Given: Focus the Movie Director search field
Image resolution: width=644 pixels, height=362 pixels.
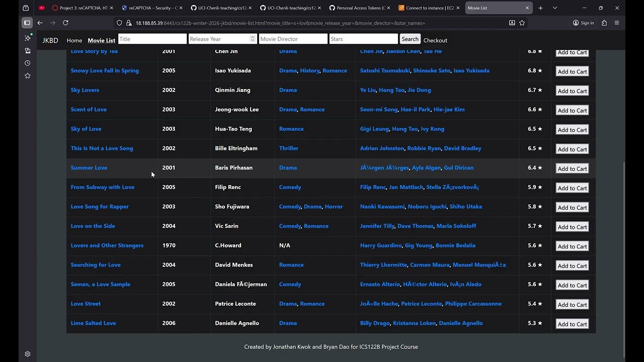Looking at the screenshot, I should point(293,39).
